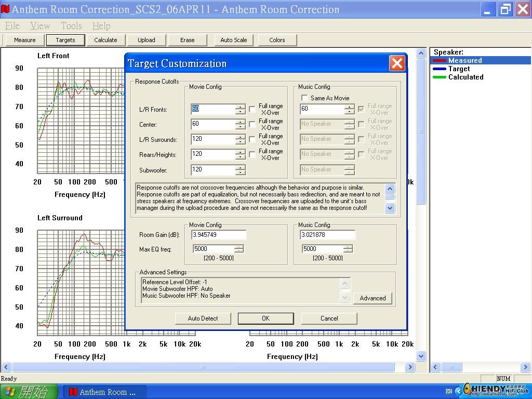Click the graph area horizontal scroll right arrow
The image size is (532, 399).
coord(410,367)
